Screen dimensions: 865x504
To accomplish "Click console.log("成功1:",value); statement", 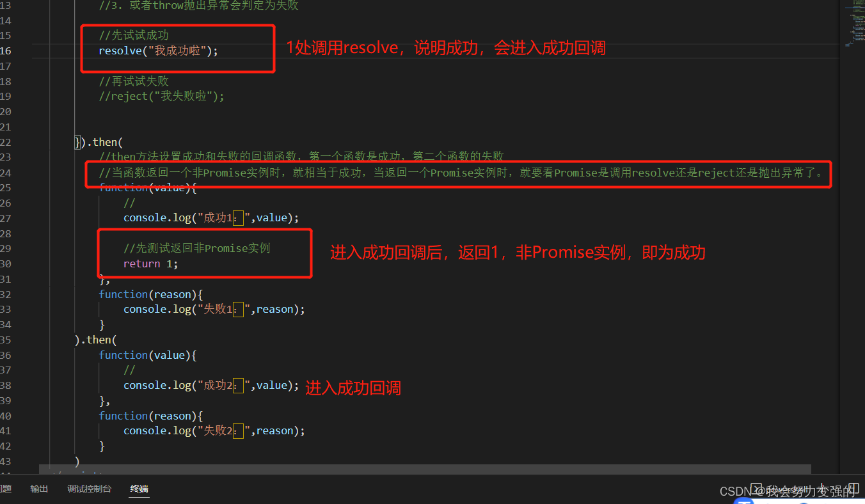I will point(211,217).
